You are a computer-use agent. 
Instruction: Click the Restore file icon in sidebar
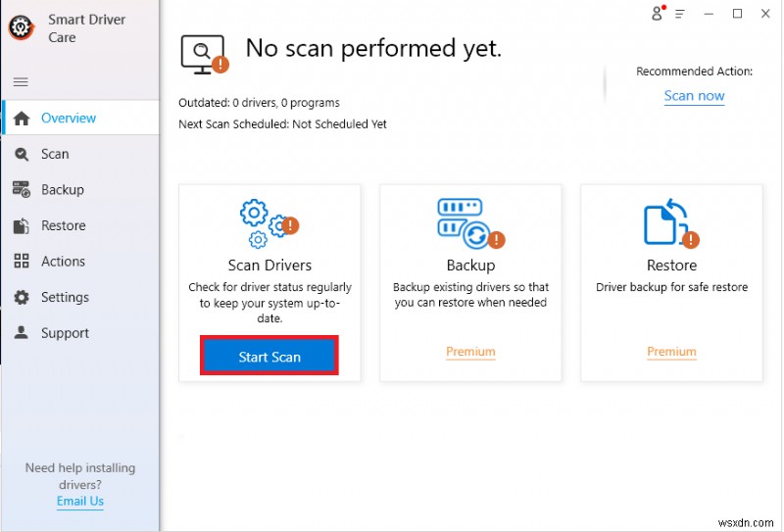click(22, 226)
